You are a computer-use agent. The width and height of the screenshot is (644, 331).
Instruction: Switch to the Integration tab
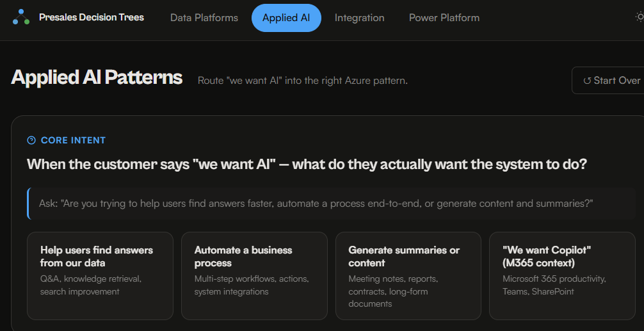pyautogui.click(x=360, y=18)
